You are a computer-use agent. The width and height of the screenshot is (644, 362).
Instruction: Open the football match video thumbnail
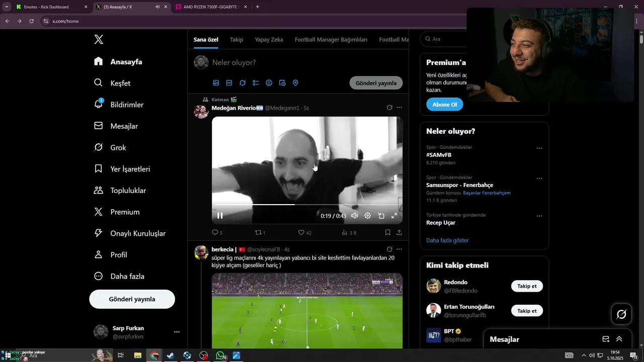tap(307, 311)
